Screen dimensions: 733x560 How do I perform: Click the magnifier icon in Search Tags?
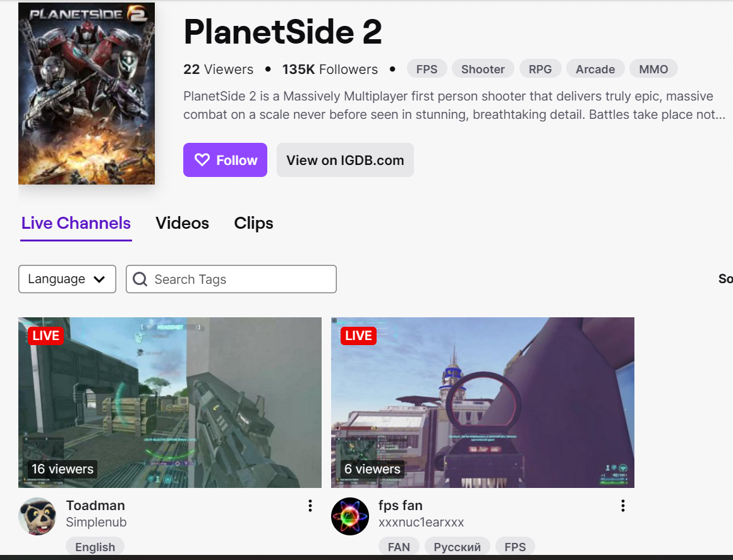140,279
